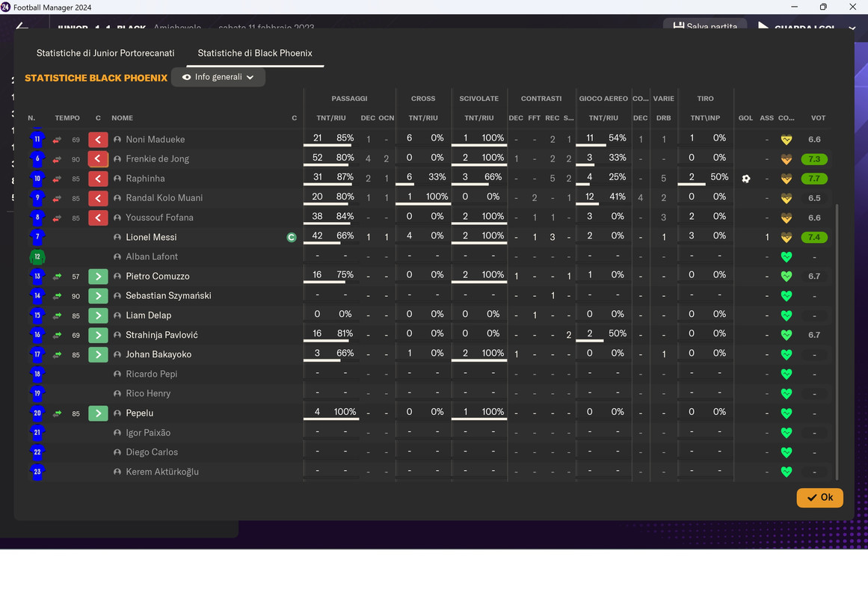
Task: Click the Football Manager 2024 app icon in title bar
Action: coord(5,7)
